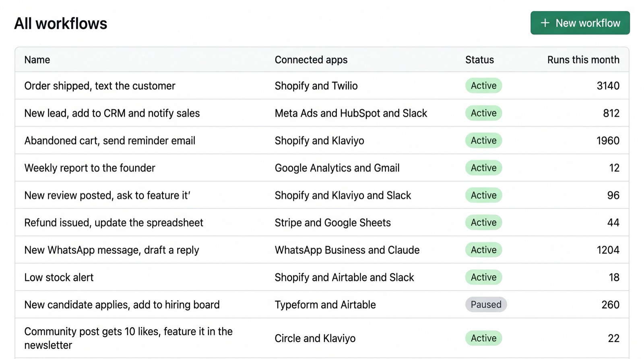
Task: Click 'Shopify and Twilio' connected apps cell
Action: point(316,86)
